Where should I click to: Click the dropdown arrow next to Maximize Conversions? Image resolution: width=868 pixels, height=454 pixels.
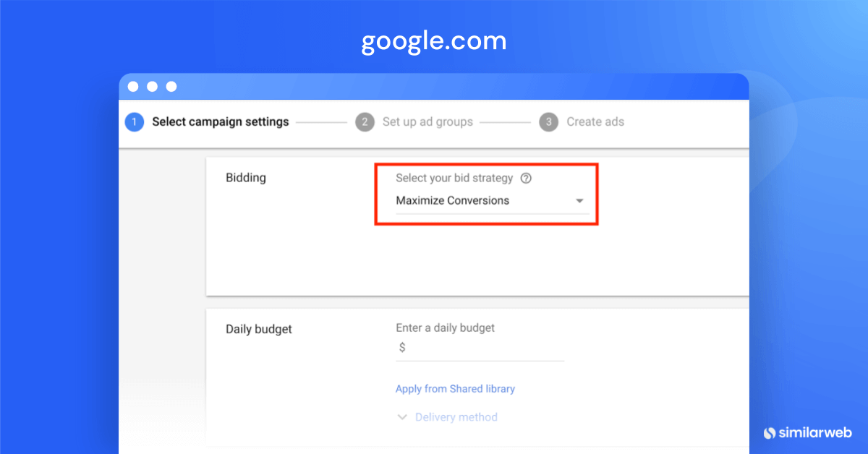tap(579, 201)
